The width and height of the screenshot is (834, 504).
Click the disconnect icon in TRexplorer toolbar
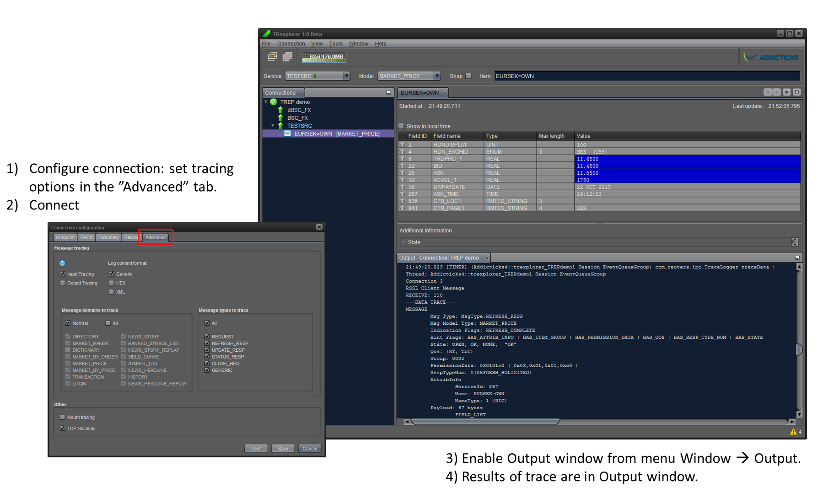tap(288, 57)
